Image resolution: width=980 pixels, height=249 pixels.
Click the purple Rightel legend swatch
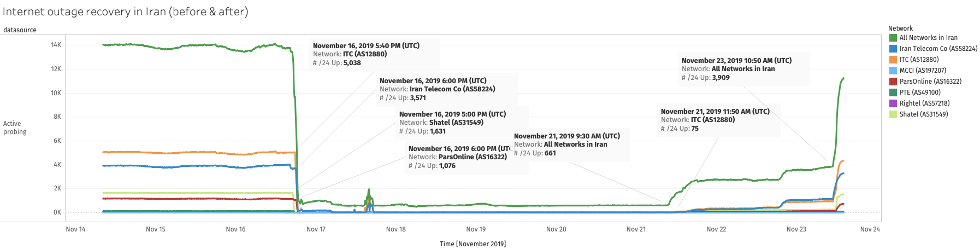893,103
